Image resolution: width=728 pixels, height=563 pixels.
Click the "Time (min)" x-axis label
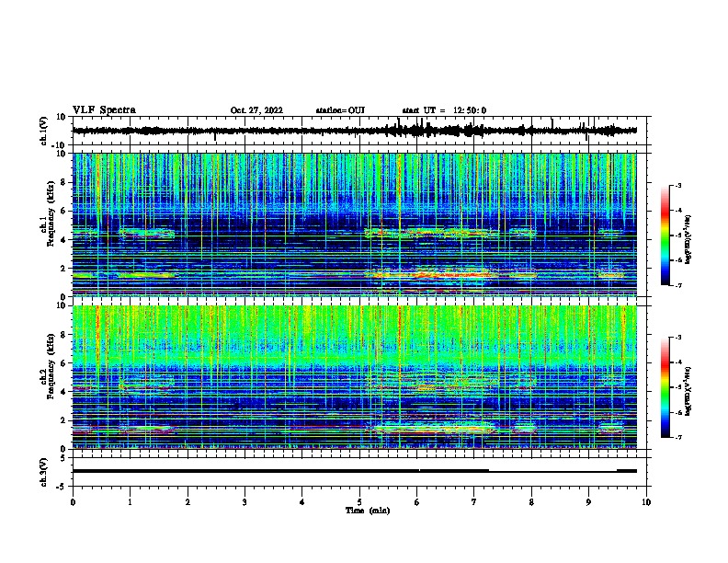pyautogui.click(x=368, y=510)
